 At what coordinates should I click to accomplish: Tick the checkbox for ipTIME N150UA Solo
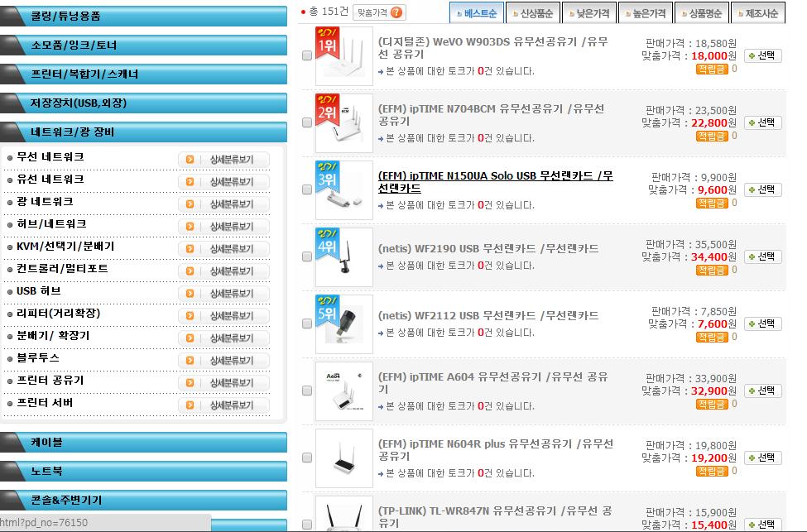(x=307, y=189)
